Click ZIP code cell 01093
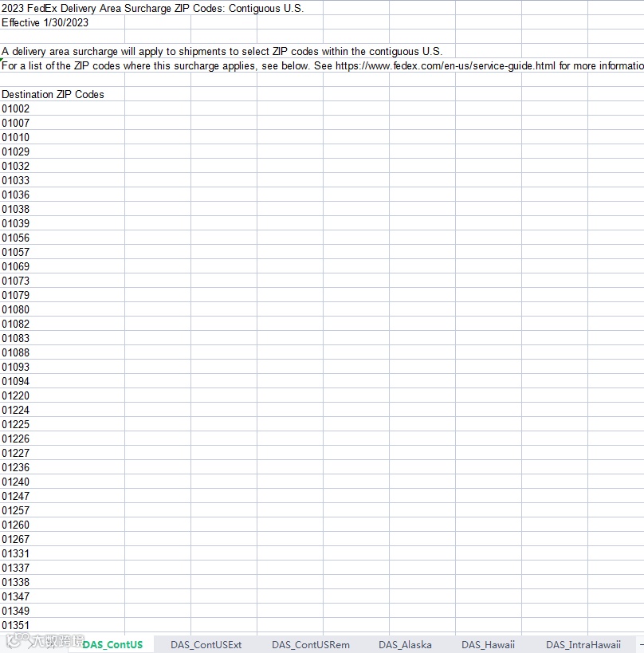Screen dimensions: 644x653 tap(62, 368)
